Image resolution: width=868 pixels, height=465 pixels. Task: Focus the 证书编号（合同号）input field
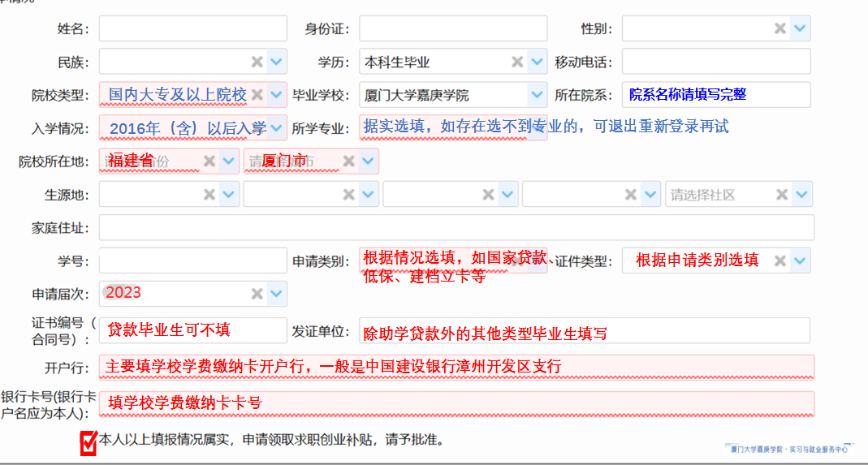[193, 330]
